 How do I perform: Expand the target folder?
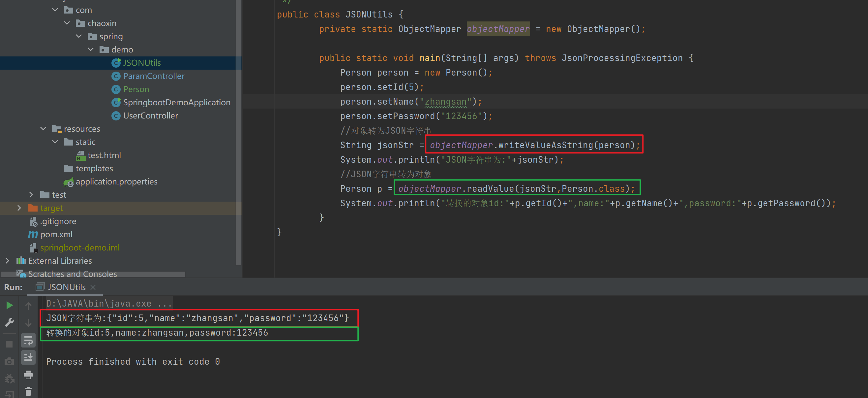pyautogui.click(x=19, y=208)
